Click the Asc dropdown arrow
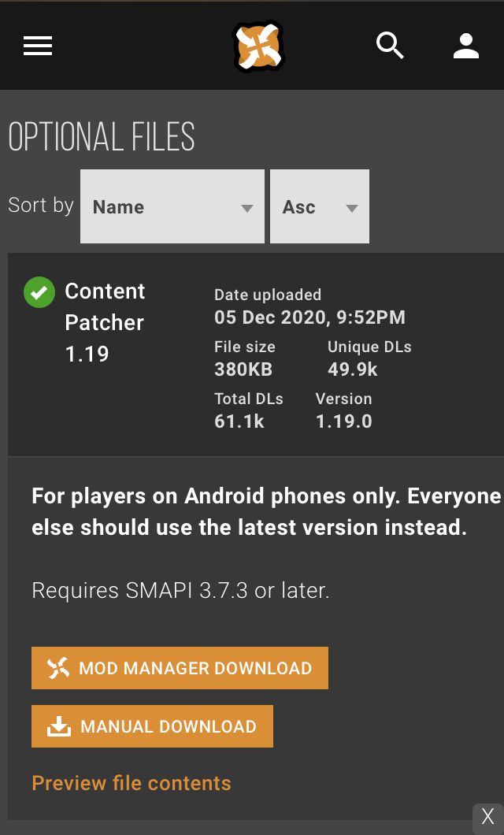The image size is (504, 835). [352, 209]
